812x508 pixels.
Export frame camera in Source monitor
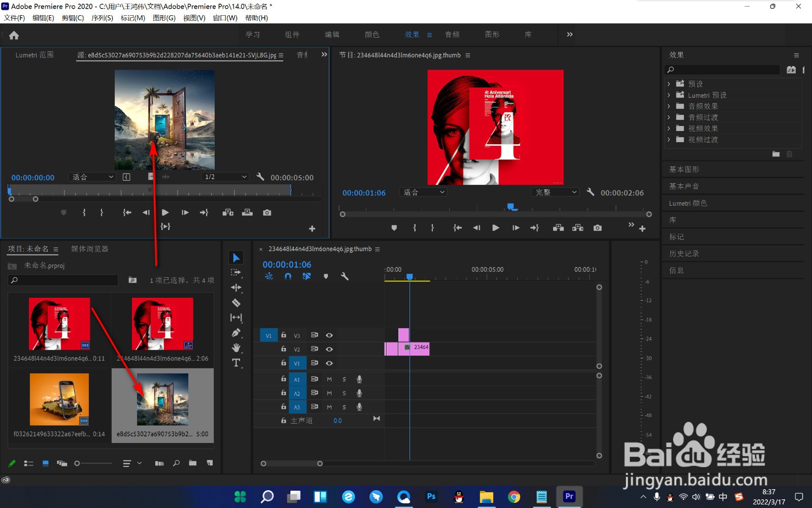coord(267,212)
